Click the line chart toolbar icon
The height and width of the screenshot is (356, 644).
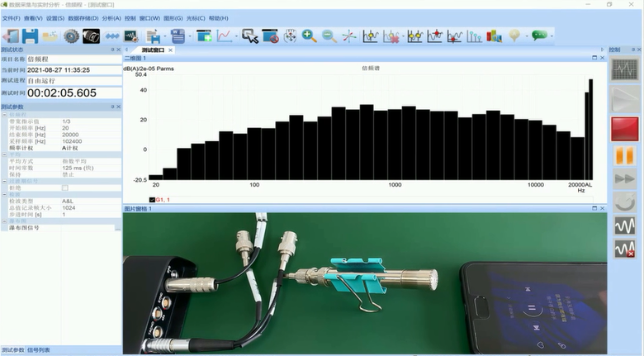(225, 36)
